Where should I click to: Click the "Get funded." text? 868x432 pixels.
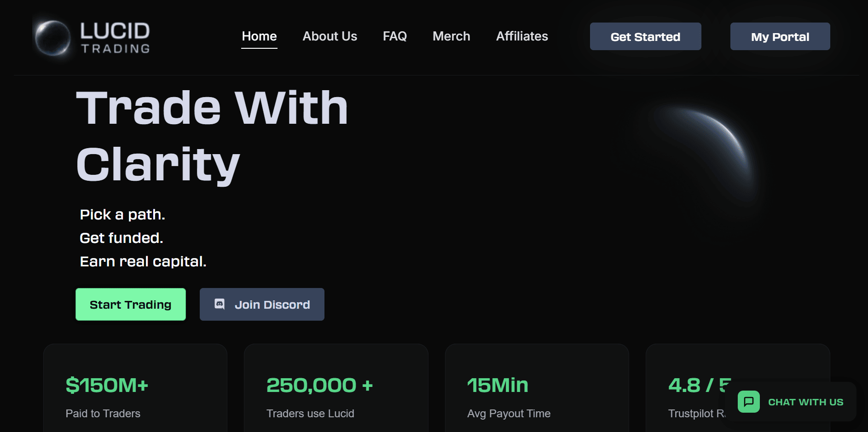(x=122, y=238)
